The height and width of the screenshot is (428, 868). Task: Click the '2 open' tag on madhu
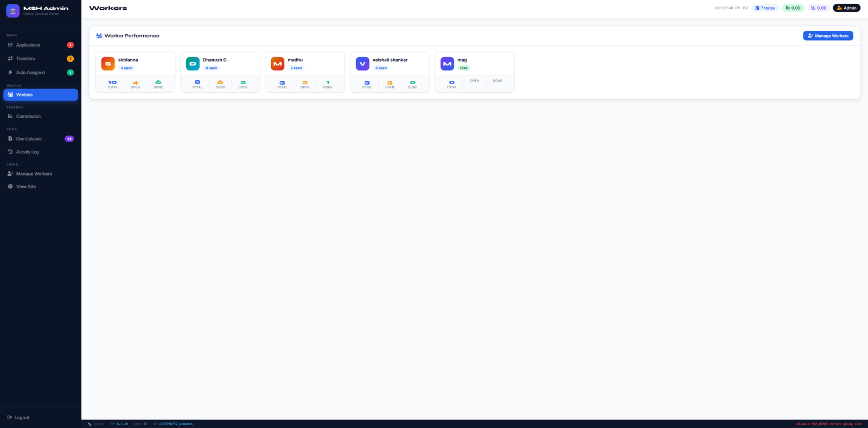pyautogui.click(x=296, y=68)
